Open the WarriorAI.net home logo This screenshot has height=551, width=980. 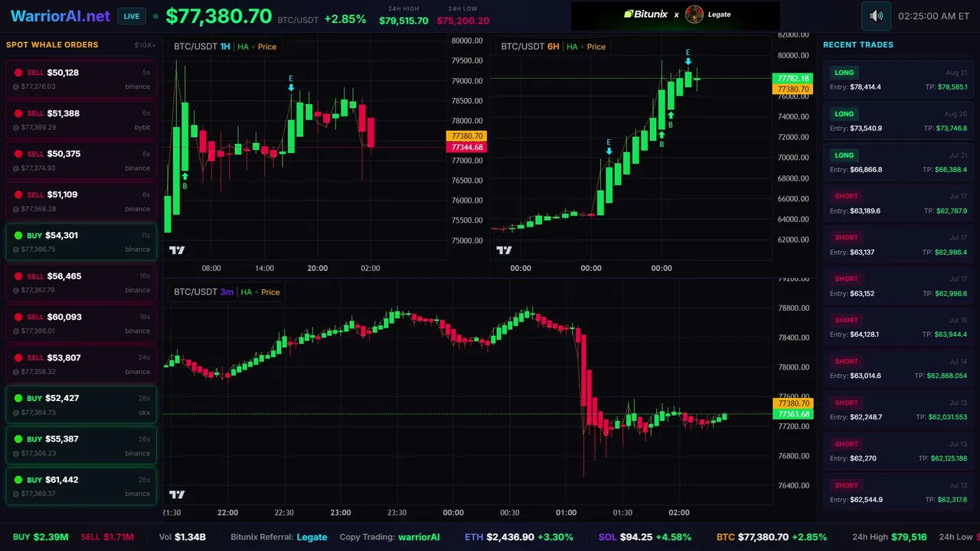click(60, 16)
